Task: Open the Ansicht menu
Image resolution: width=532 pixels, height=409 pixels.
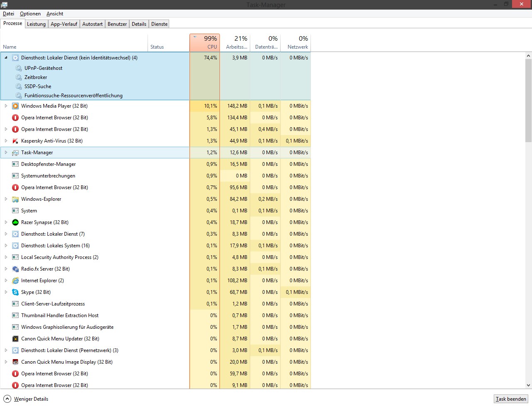Action: [55, 14]
